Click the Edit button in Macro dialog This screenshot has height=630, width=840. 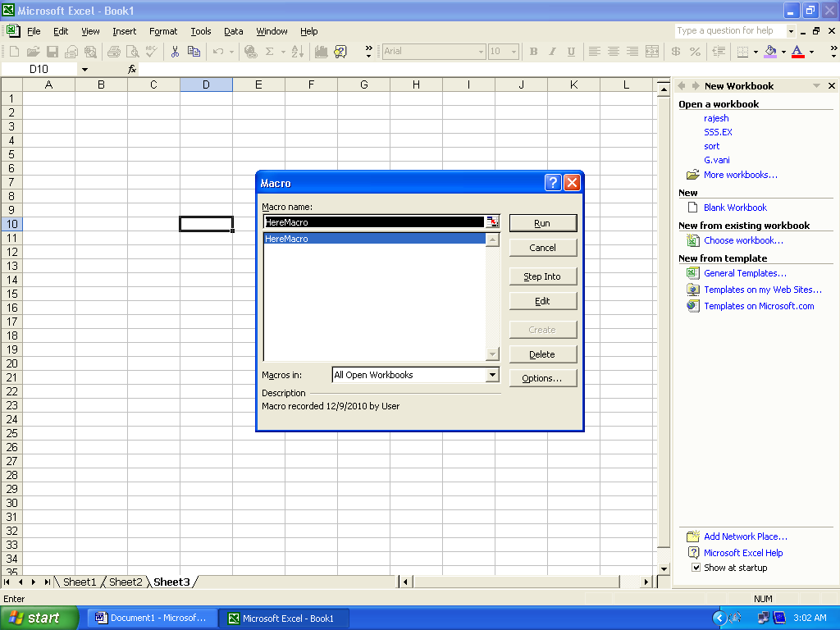pyautogui.click(x=543, y=301)
